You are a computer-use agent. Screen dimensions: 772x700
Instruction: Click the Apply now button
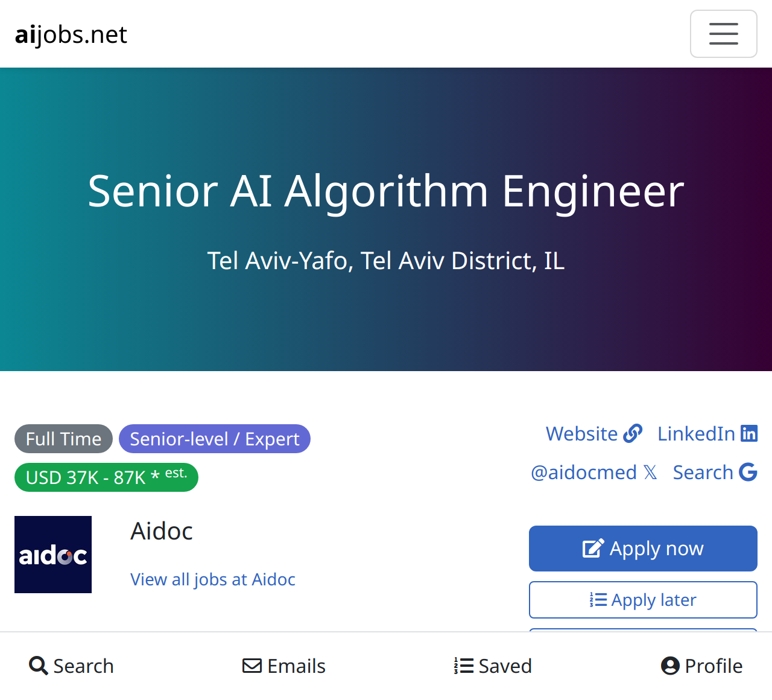(x=643, y=549)
